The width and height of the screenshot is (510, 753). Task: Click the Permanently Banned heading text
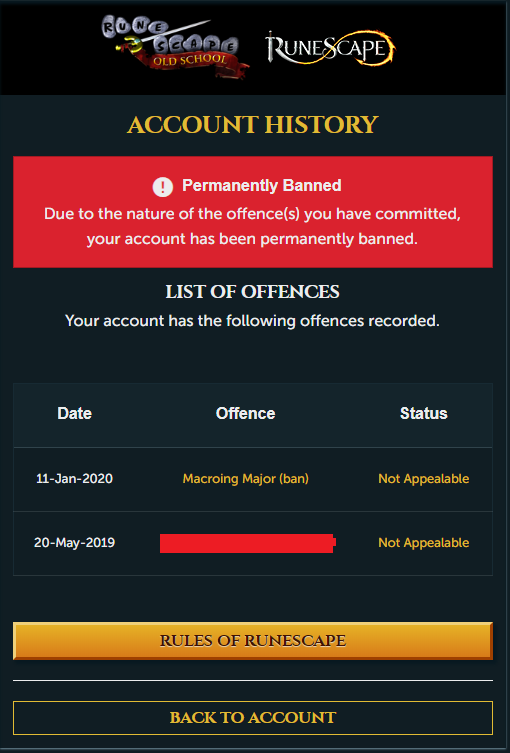(x=262, y=185)
